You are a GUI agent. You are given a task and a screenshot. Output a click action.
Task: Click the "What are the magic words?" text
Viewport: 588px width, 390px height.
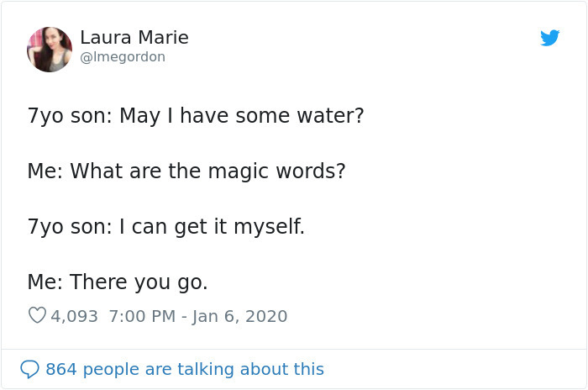tap(207, 171)
